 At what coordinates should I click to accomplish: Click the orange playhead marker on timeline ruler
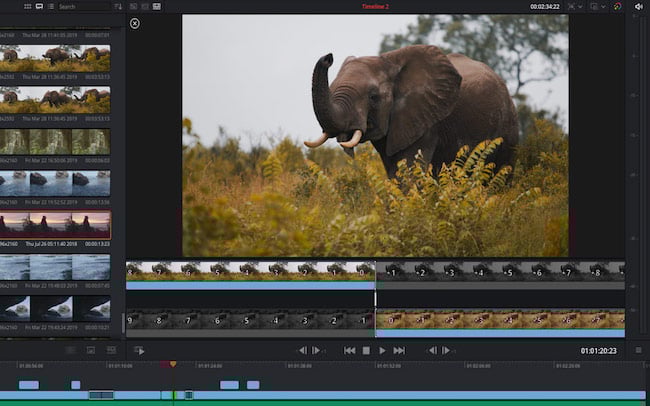pos(173,364)
